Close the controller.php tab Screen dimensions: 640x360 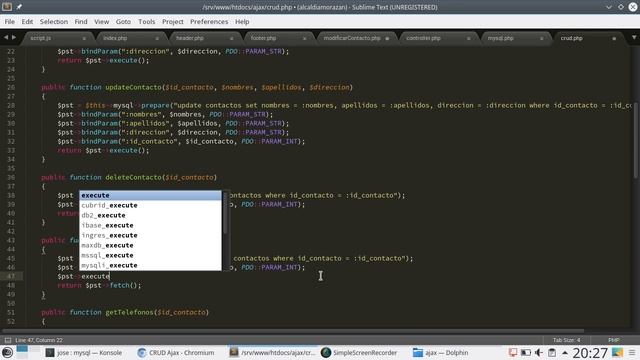click(x=469, y=38)
